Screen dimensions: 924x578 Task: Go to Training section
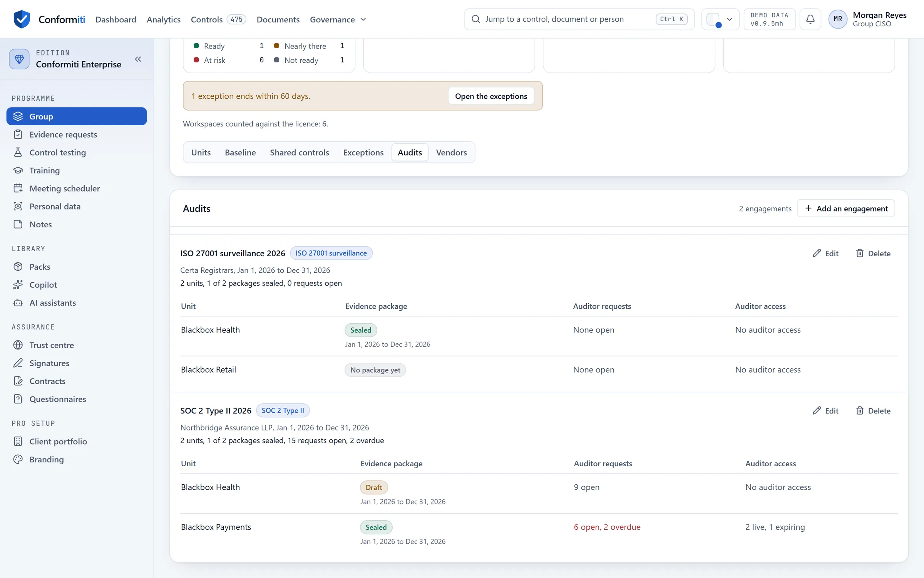coord(77,170)
